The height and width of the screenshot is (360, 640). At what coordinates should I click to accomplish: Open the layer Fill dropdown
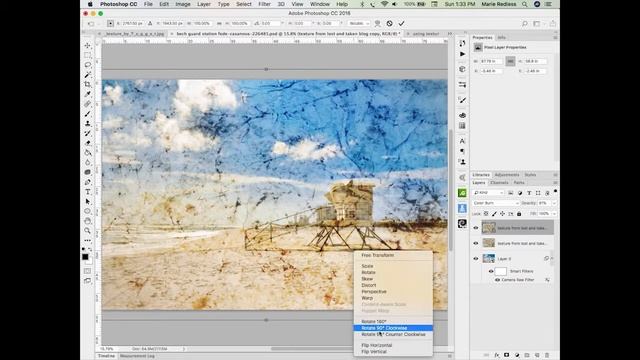pyautogui.click(x=554, y=213)
